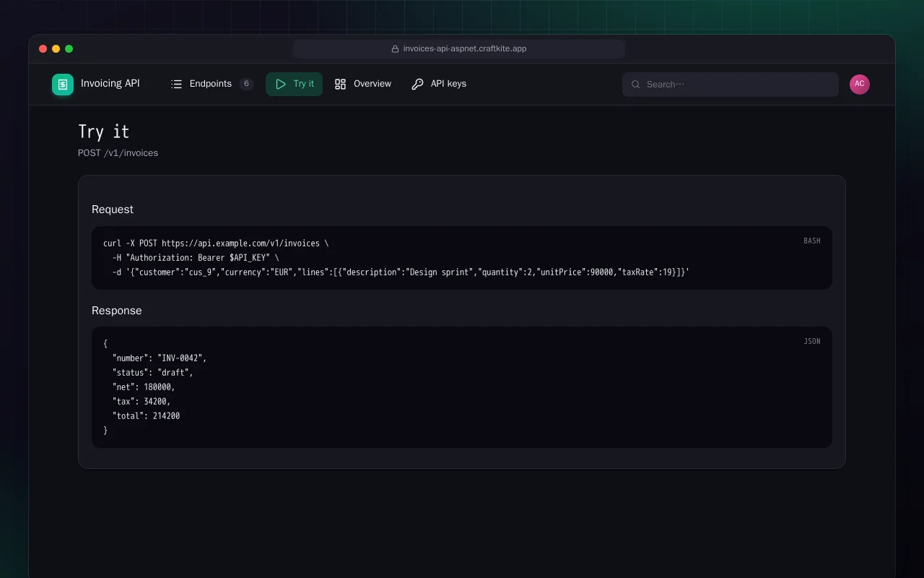924x578 pixels.
Task: Click the "total": 214200 line
Action: point(146,416)
